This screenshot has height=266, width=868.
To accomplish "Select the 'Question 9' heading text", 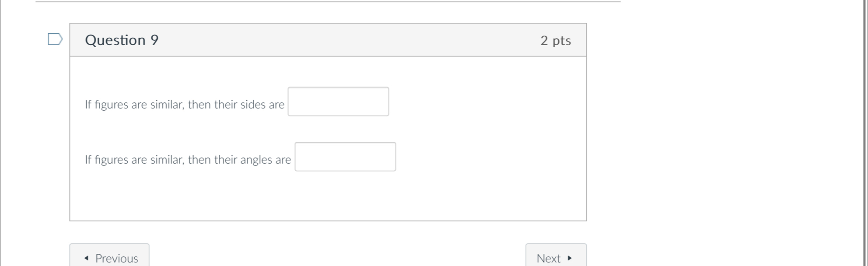I will coord(122,40).
